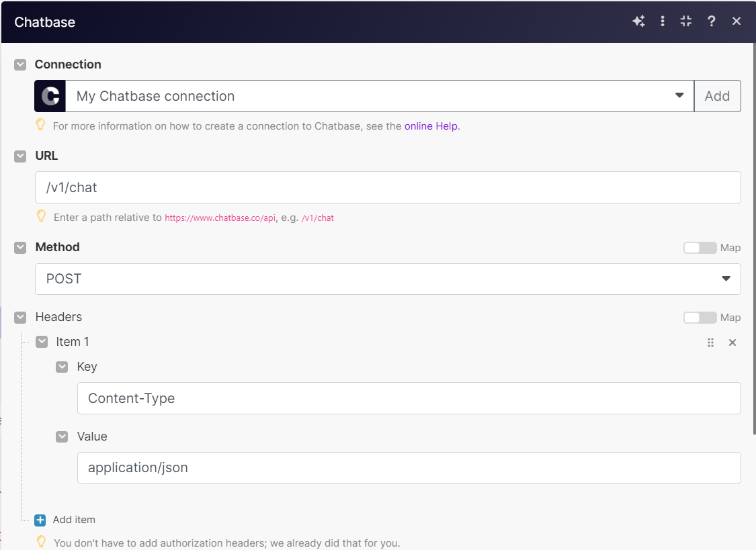Remove Item 1 with the X icon
756x550 pixels.
point(732,342)
